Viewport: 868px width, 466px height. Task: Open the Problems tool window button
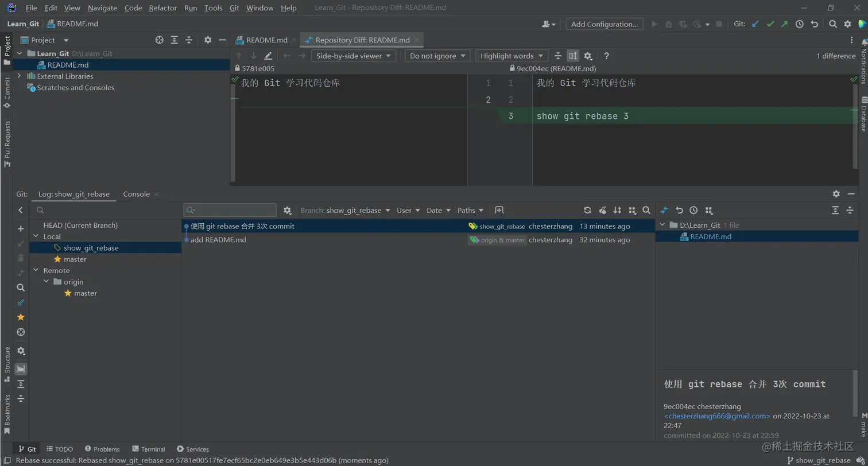[x=102, y=449]
